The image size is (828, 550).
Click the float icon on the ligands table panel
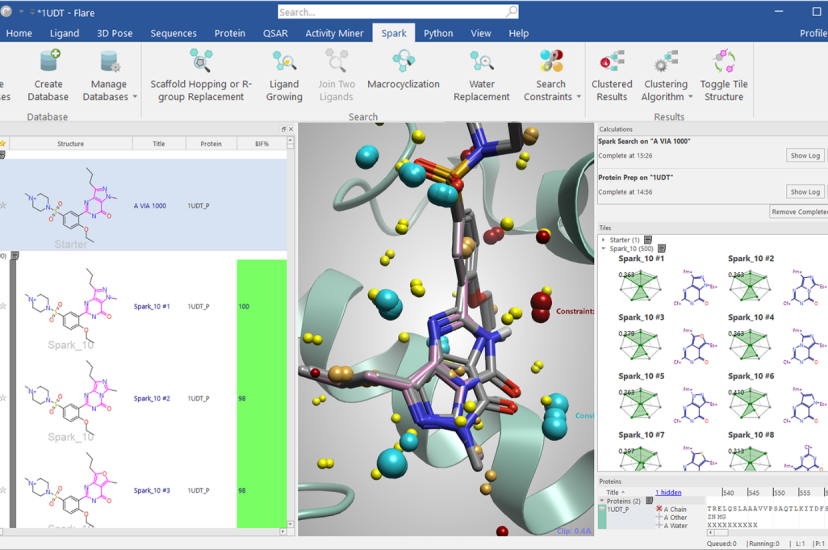[x=284, y=129]
